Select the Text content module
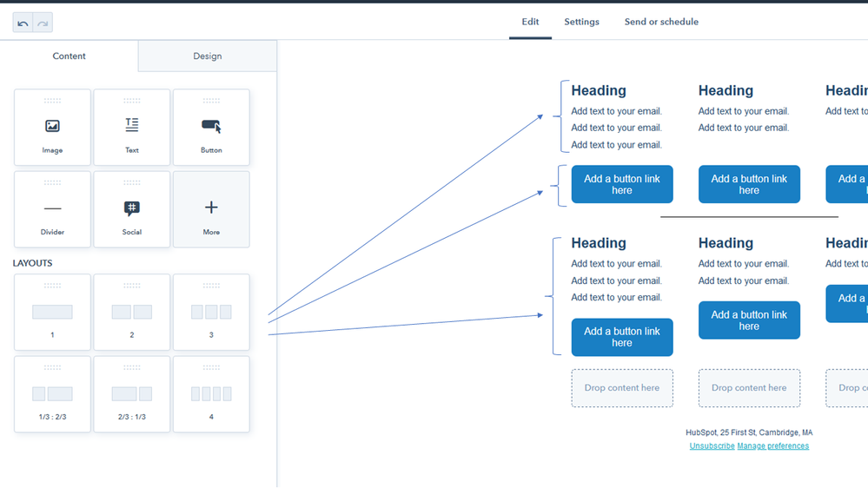Viewport: 868px width, 488px height. (132, 128)
